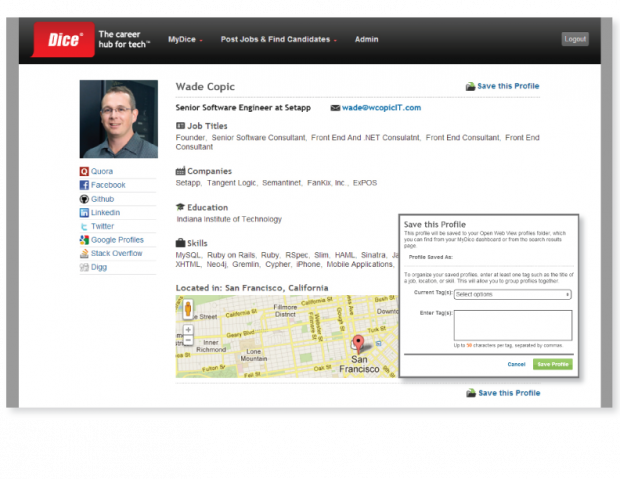This screenshot has width=620, height=479.
Task: Open the Stack Overflow link
Action: tap(117, 253)
